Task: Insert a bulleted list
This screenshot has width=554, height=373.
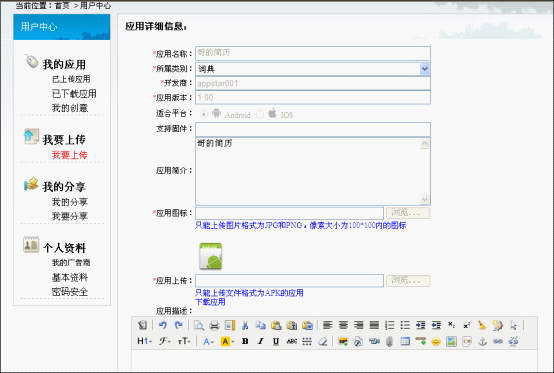Action: (x=405, y=325)
